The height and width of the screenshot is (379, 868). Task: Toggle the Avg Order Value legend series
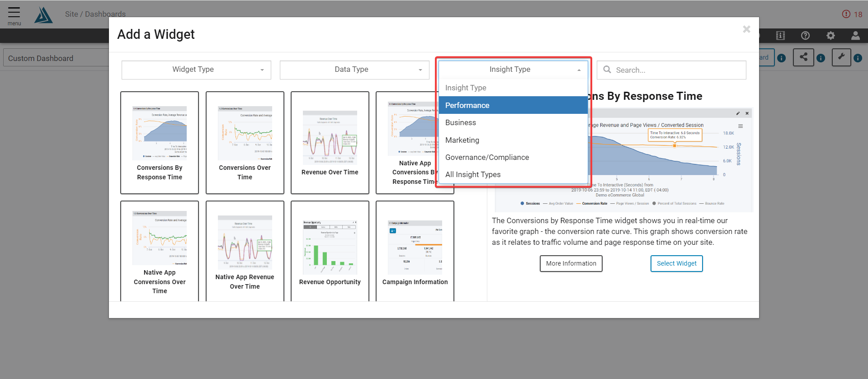click(x=558, y=204)
